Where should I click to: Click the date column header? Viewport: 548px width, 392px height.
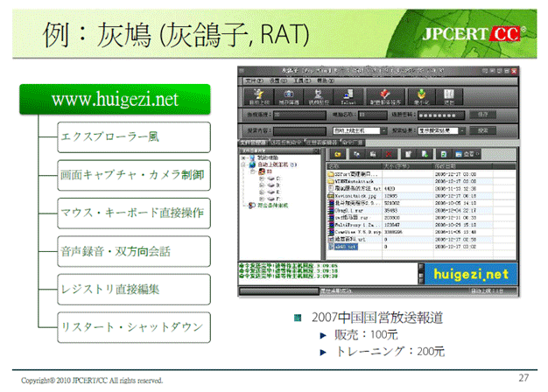click(463, 166)
